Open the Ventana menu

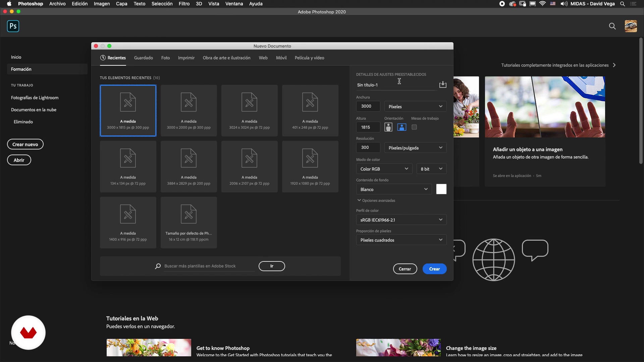[234, 4]
